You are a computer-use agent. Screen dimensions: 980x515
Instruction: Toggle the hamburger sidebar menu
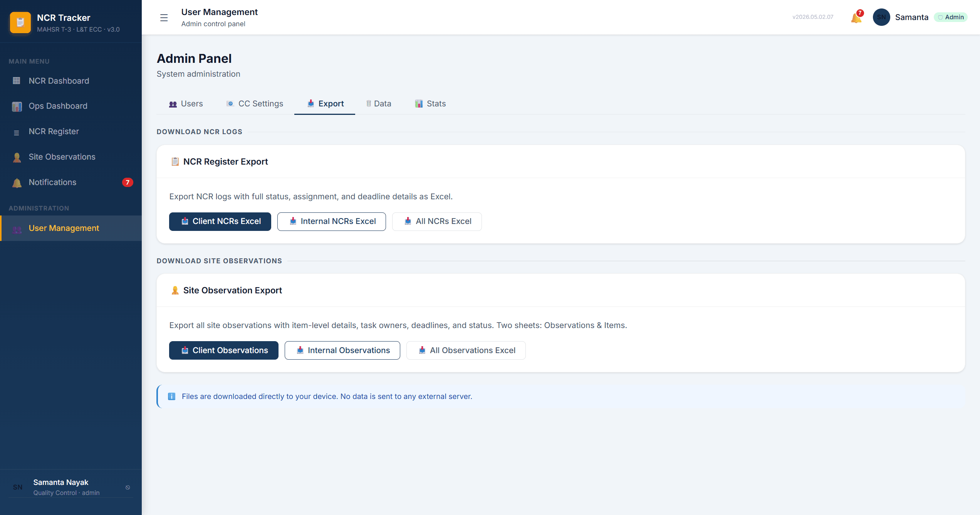164,18
